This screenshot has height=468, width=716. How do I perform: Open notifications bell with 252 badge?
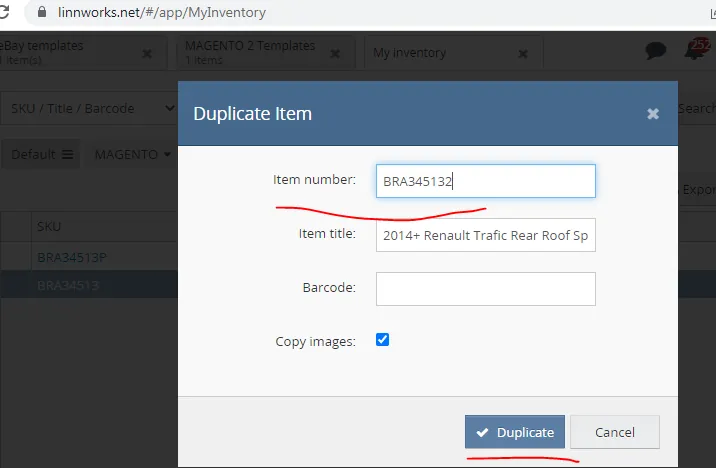[x=697, y=49]
